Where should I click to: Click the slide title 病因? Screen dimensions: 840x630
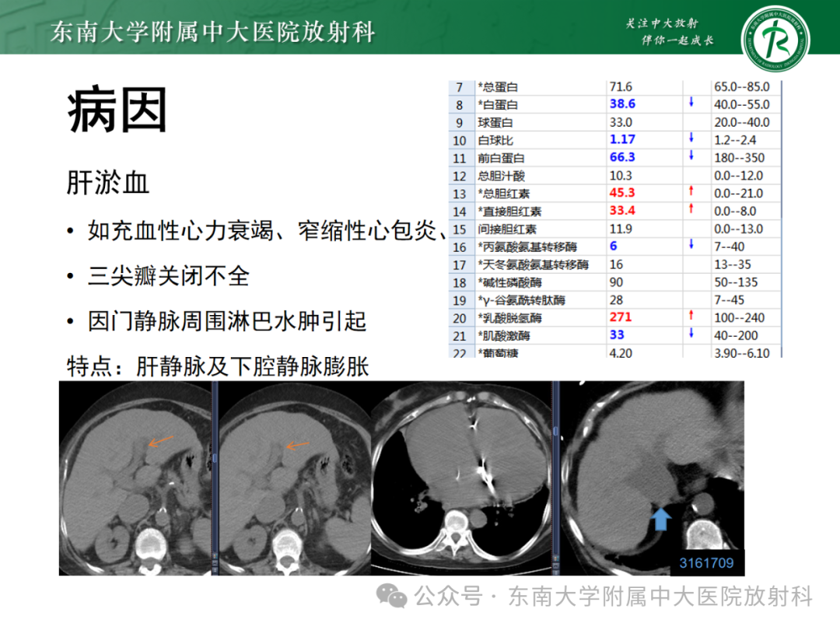pyautogui.click(x=117, y=111)
